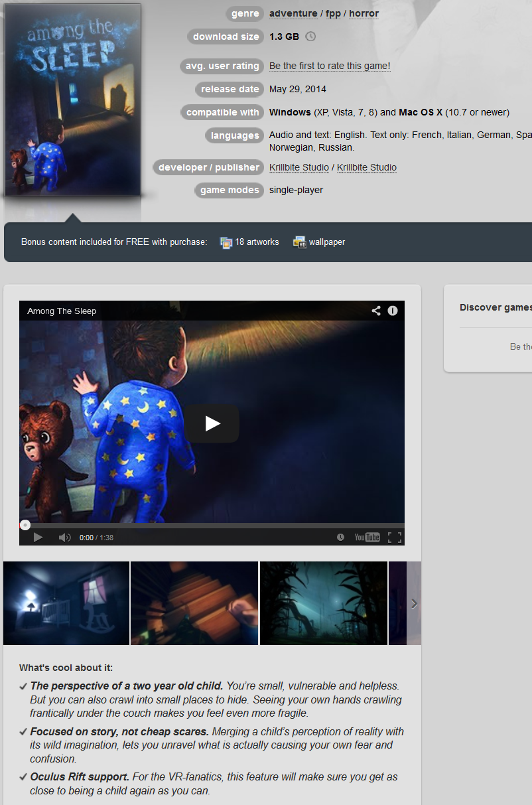Click the horror genre link

point(364,13)
